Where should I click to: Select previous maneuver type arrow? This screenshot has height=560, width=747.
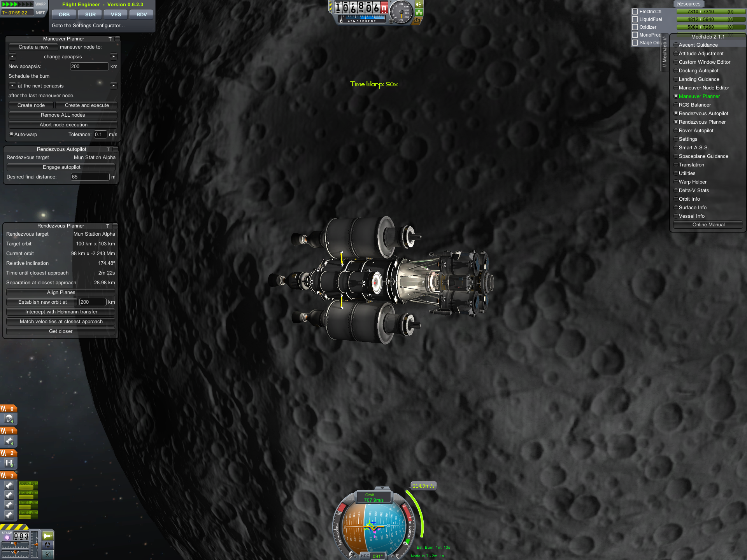tap(12, 57)
